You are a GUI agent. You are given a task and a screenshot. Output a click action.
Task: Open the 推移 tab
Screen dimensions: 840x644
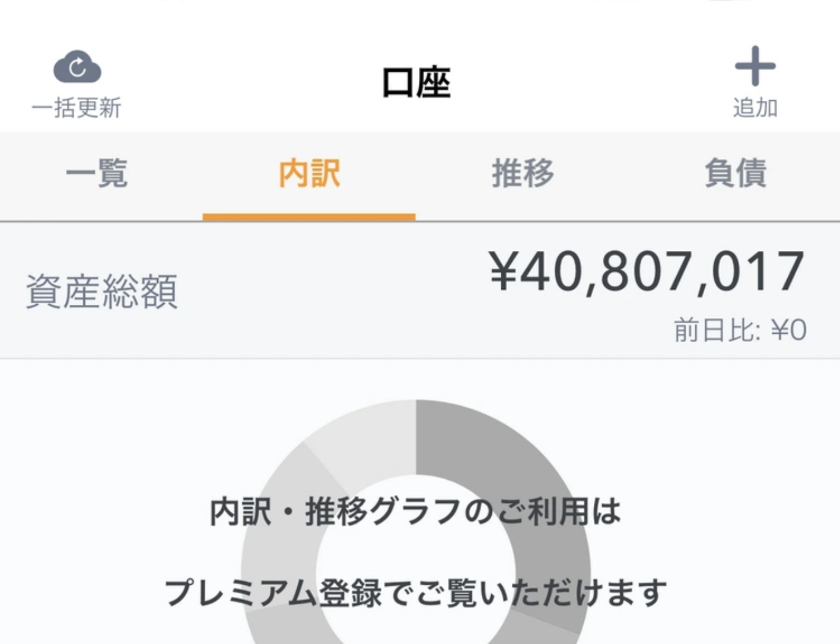coord(523,173)
